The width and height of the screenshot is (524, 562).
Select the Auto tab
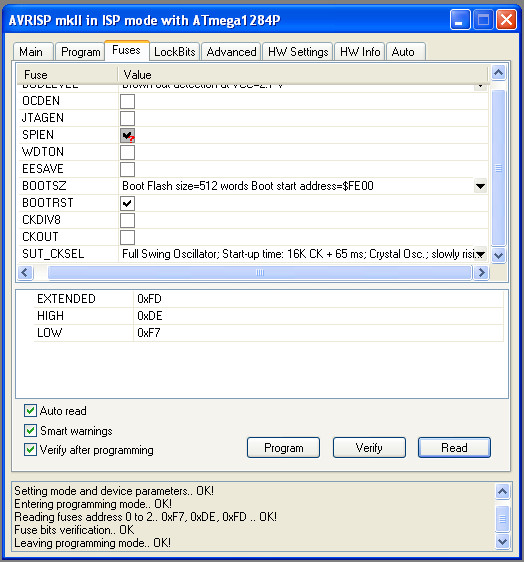tap(406, 52)
